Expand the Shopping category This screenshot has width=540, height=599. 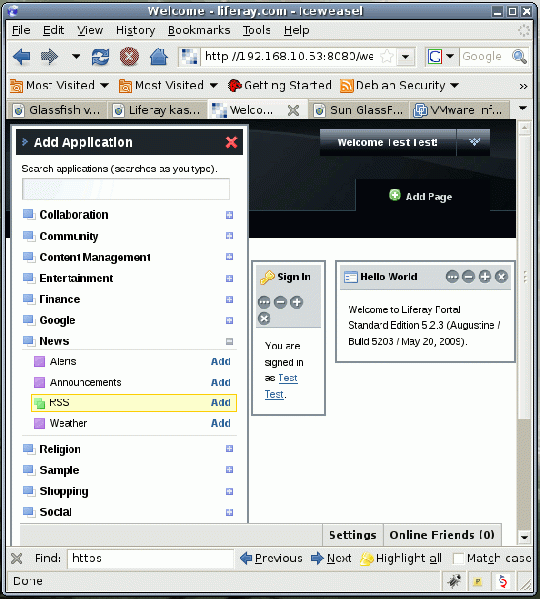coord(229,491)
